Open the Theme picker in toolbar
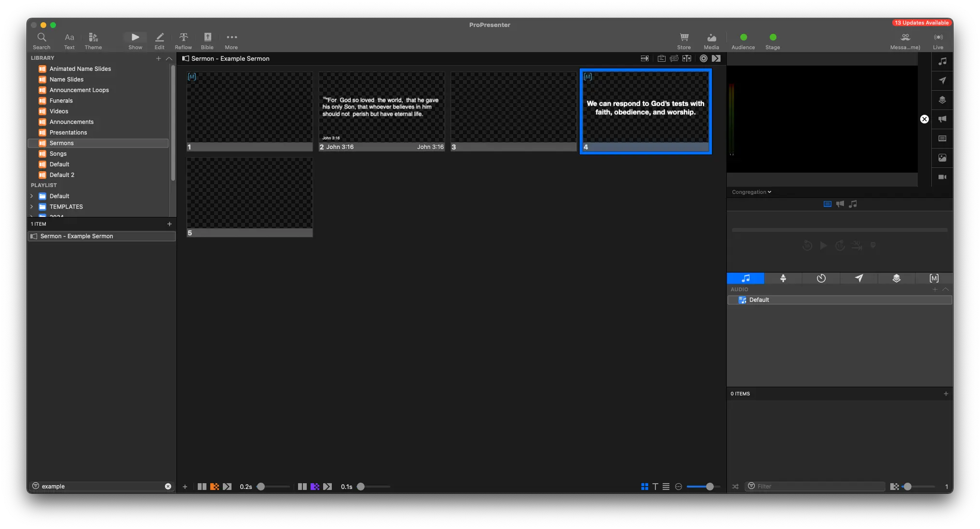The image size is (980, 529). click(x=93, y=41)
